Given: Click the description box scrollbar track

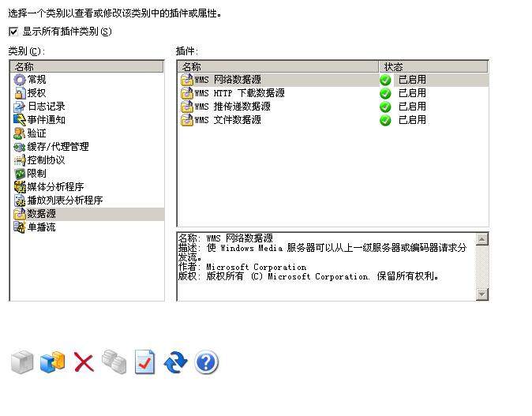Looking at the screenshot, I should 481,267.
